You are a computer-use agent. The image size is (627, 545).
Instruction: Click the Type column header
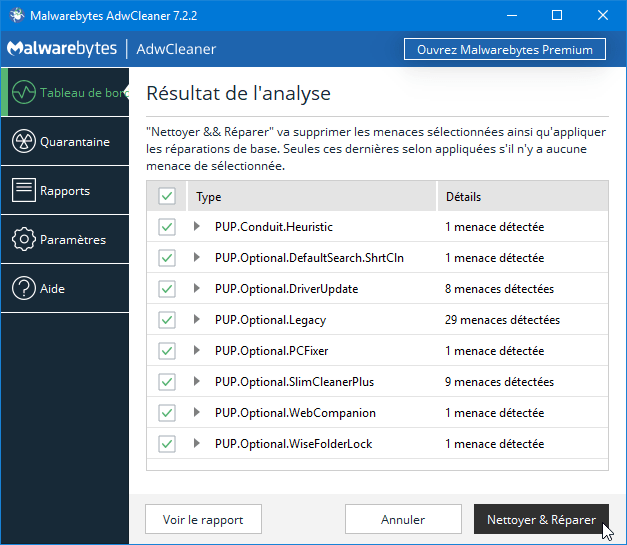[312, 196]
